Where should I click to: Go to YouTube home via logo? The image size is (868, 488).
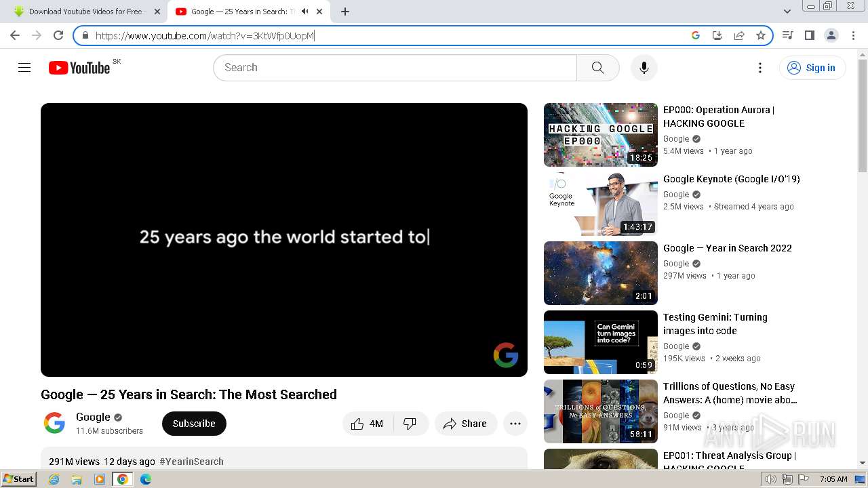(x=79, y=68)
